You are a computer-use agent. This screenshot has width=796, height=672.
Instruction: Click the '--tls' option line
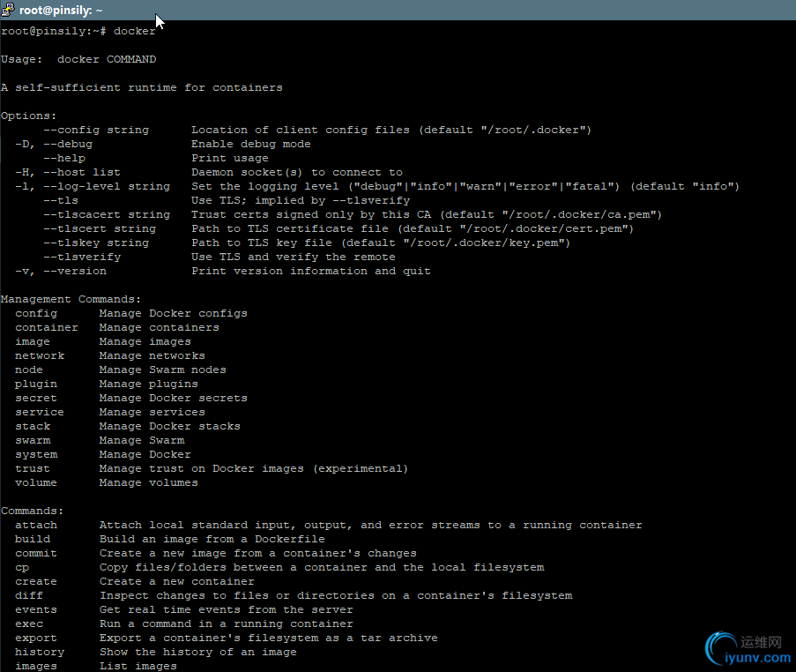[61, 201]
